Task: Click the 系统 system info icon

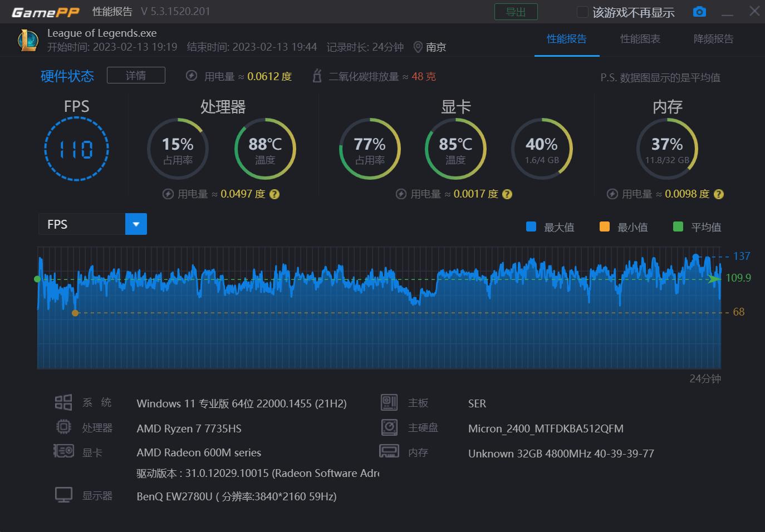Action: [63, 402]
